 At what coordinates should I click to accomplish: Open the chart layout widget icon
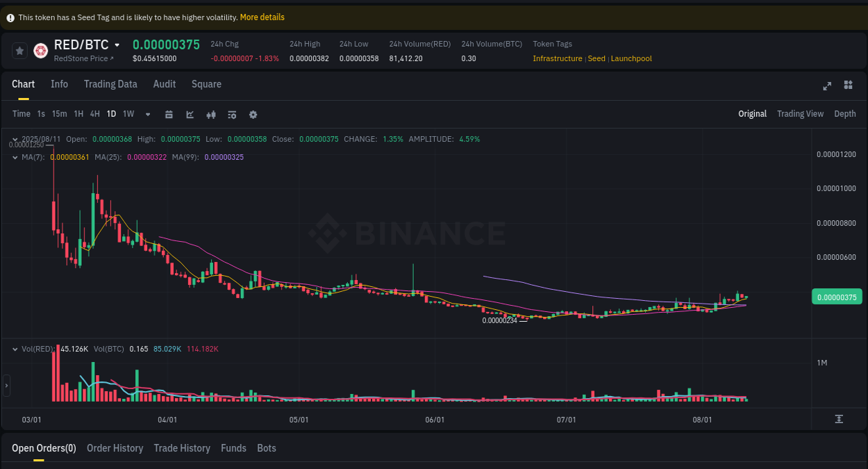[848, 85]
